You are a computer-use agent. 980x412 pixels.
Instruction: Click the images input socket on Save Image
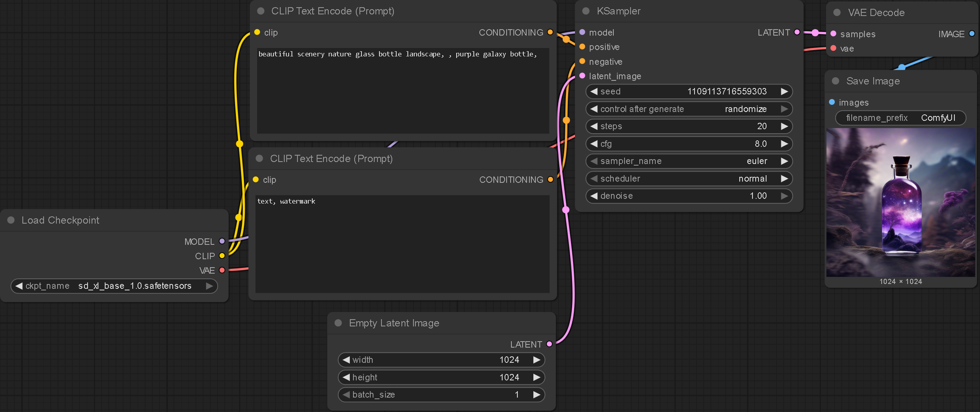[x=832, y=102]
